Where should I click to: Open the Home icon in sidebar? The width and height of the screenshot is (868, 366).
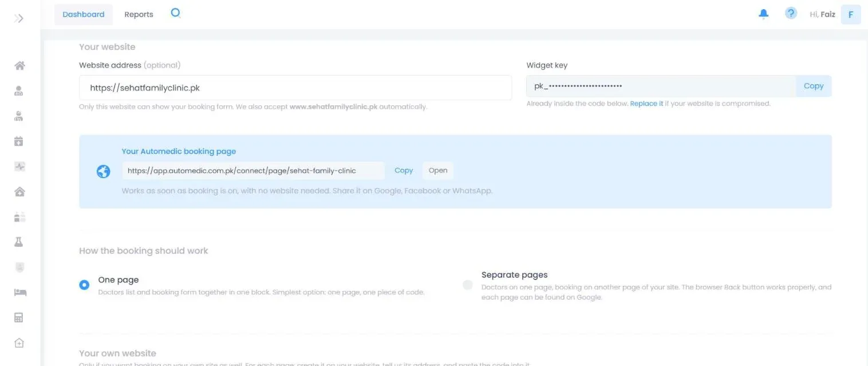tap(19, 65)
